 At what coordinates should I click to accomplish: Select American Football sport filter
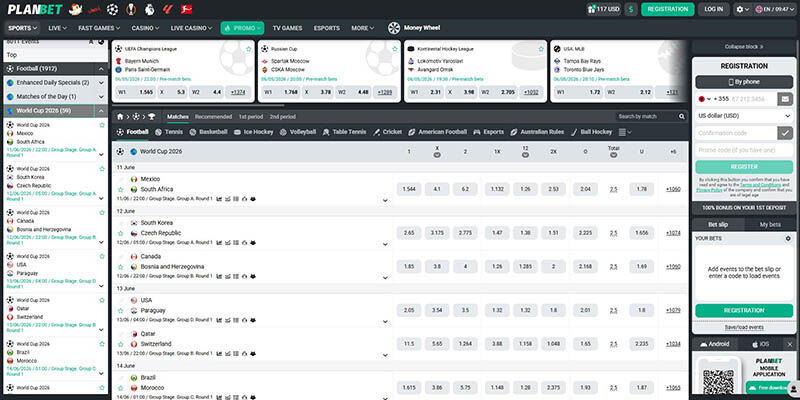point(438,132)
